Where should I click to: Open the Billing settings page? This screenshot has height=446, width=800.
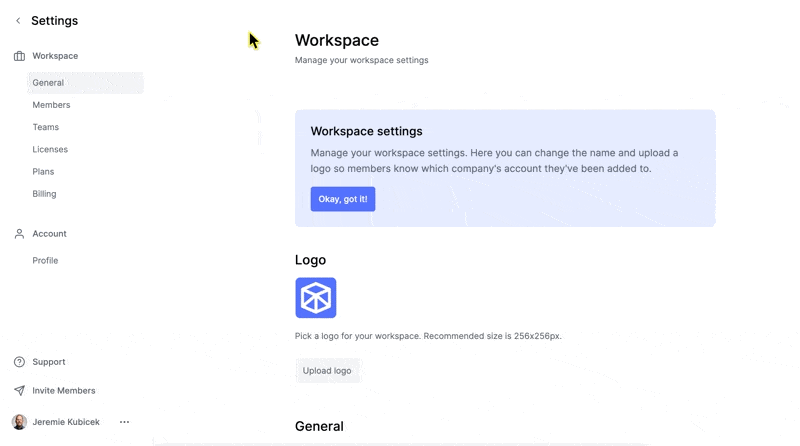pos(44,194)
